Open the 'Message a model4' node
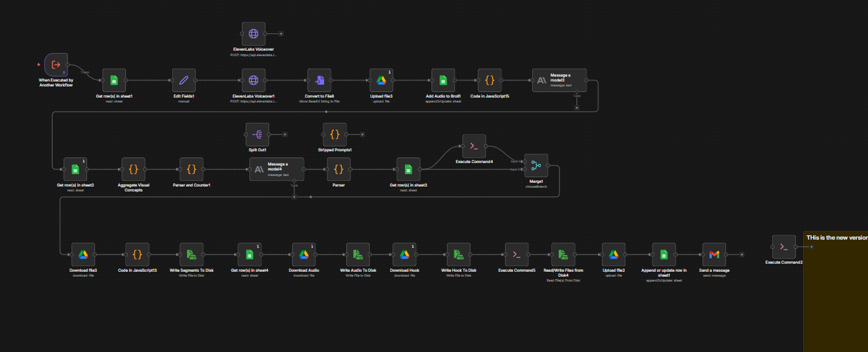 (x=277, y=169)
